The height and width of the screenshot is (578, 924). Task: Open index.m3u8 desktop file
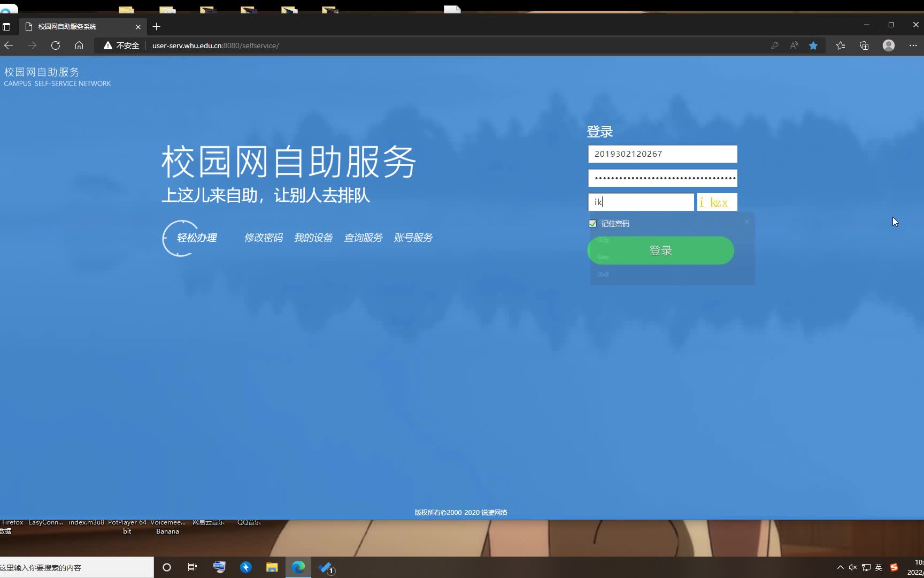(87, 523)
